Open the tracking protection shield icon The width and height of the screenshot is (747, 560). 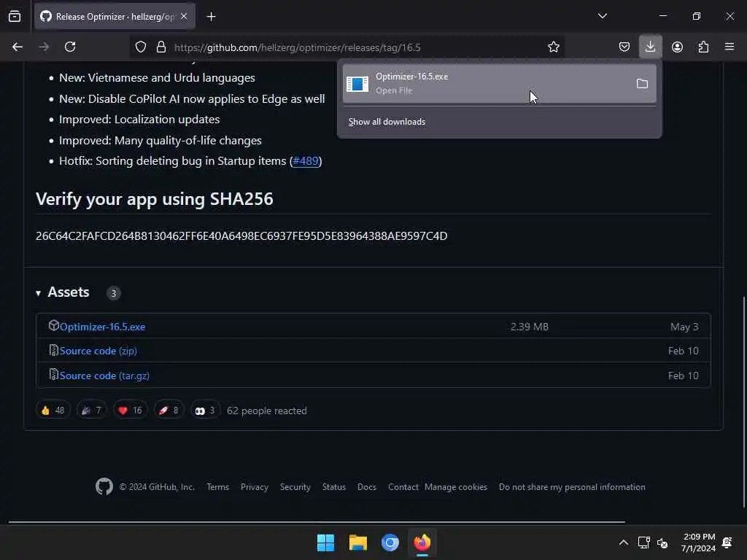[141, 47]
